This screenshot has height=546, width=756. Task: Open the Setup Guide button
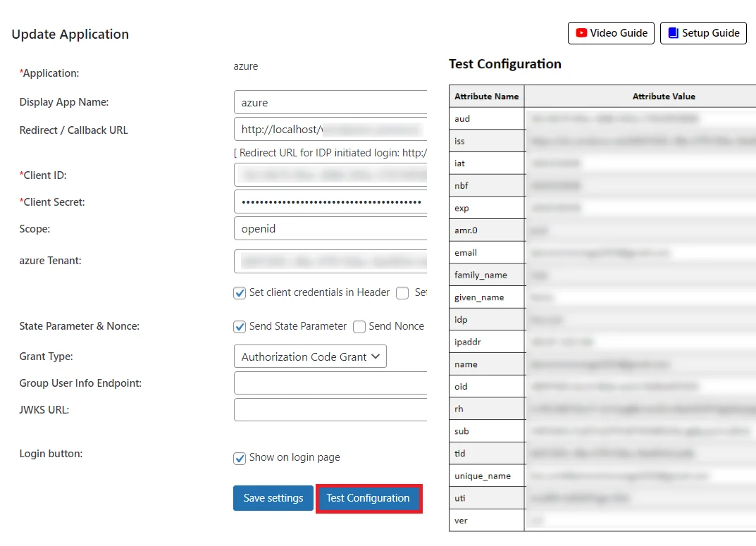[703, 33]
